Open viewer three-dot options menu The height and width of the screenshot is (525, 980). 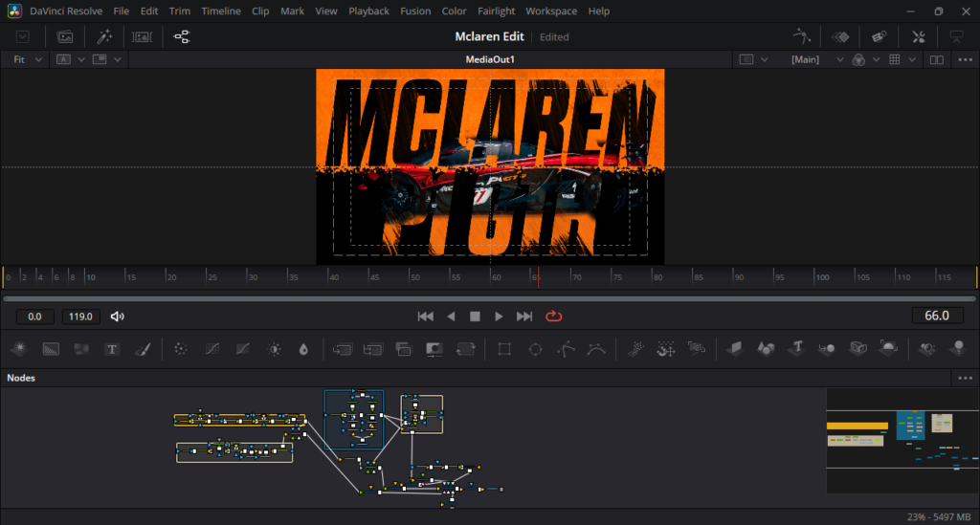[x=965, y=59]
